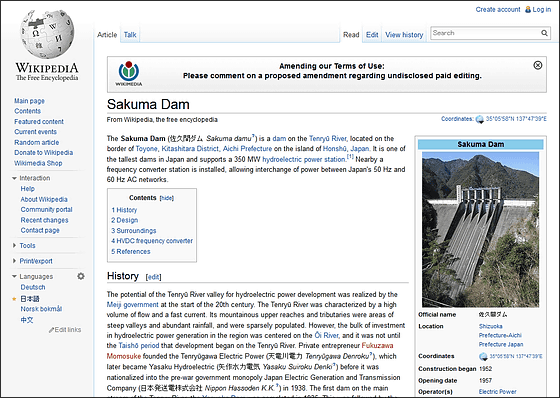Open the Tenryū River link
560x398 pixels.
point(328,139)
